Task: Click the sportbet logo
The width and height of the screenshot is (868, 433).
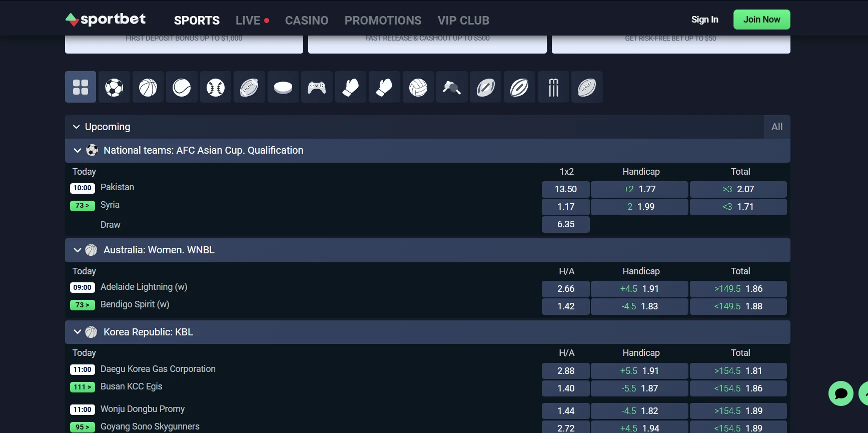Action: pyautogui.click(x=106, y=20)
